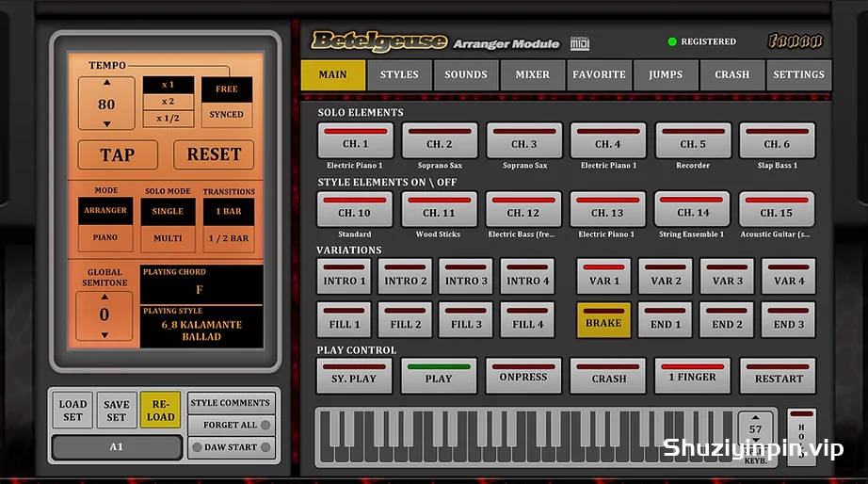The height and width of the screenshot is (484, 868).
Task: Open the MIXER tab
Action: pyautogui.click(x=532, y=74)
